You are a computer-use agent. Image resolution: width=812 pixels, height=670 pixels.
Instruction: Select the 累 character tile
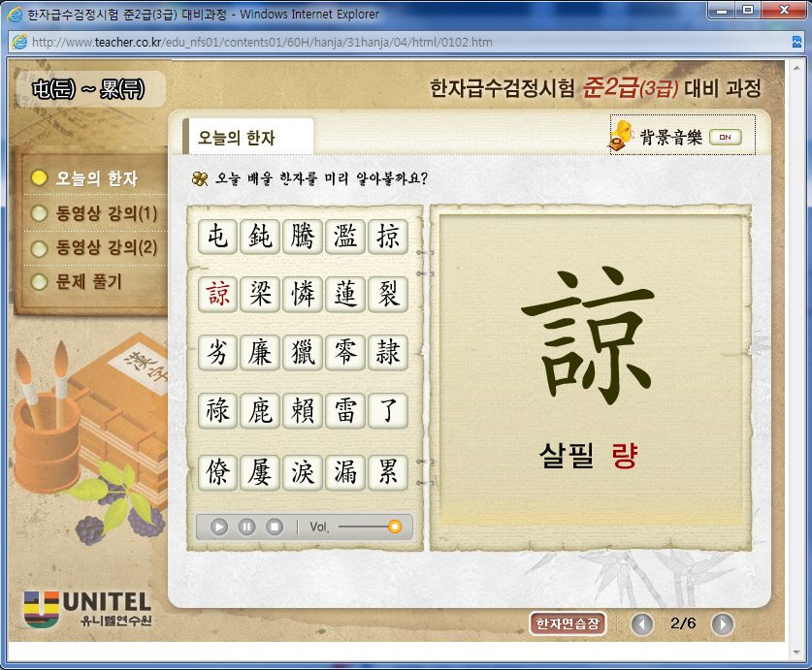388,473
